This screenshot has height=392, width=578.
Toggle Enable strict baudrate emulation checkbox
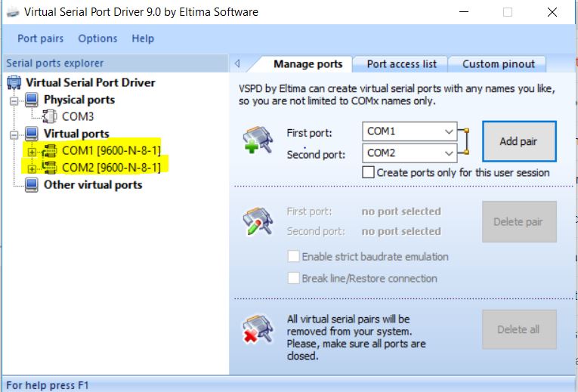pyautogui.click(x=293, y=256)
